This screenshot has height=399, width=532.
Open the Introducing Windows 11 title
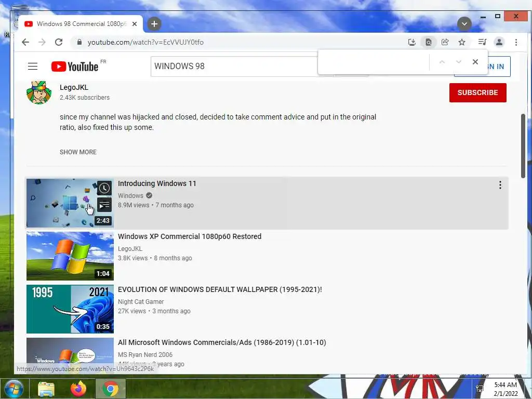click(157, 183)
